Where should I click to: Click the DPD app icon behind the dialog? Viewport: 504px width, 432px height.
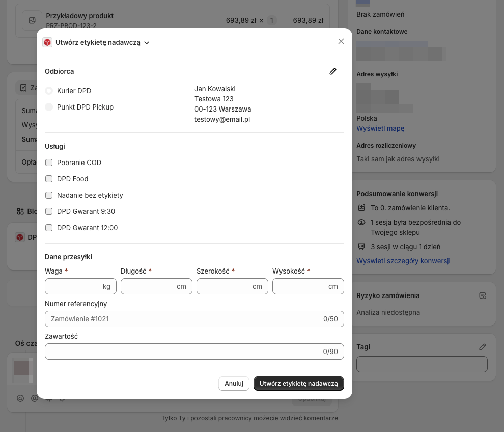point(20,238)
